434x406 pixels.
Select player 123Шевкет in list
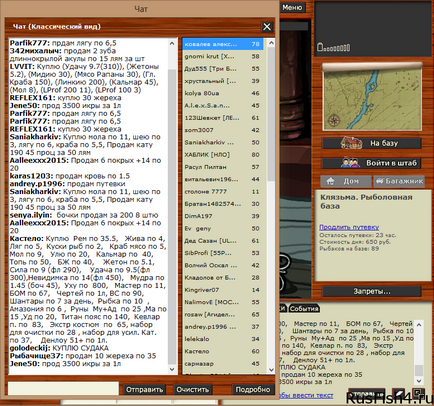point(223,118)
